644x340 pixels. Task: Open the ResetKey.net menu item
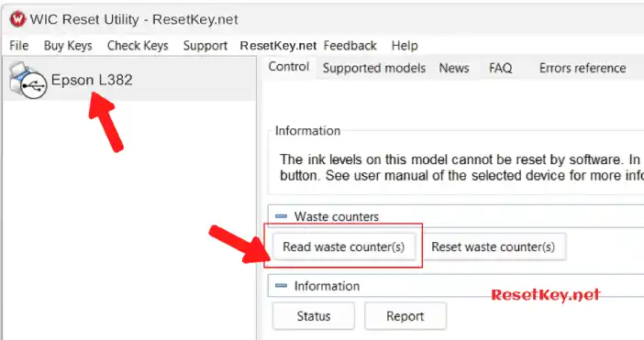click(278, 46)
